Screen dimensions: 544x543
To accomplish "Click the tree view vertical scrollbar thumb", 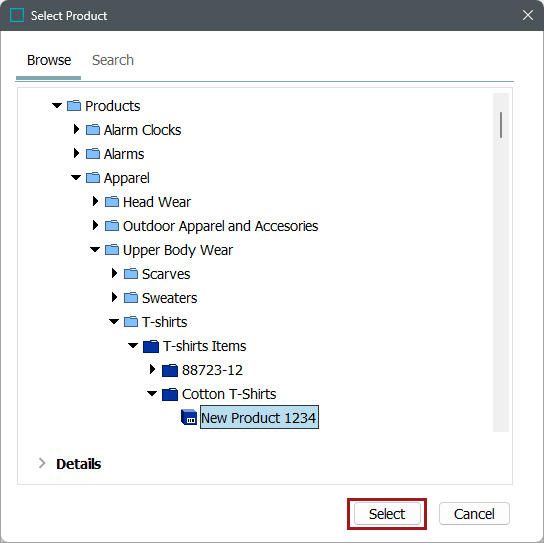I will (x=501, y=125).
